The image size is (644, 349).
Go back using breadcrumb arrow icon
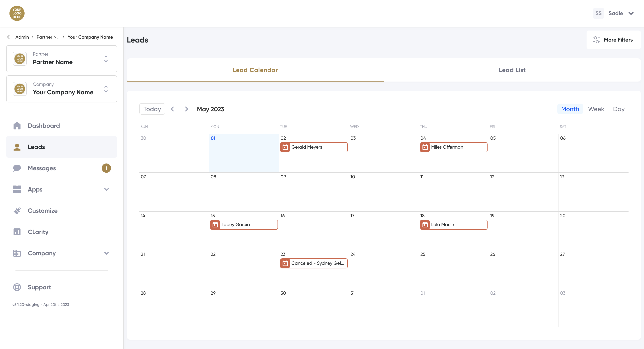pos(9,37)
